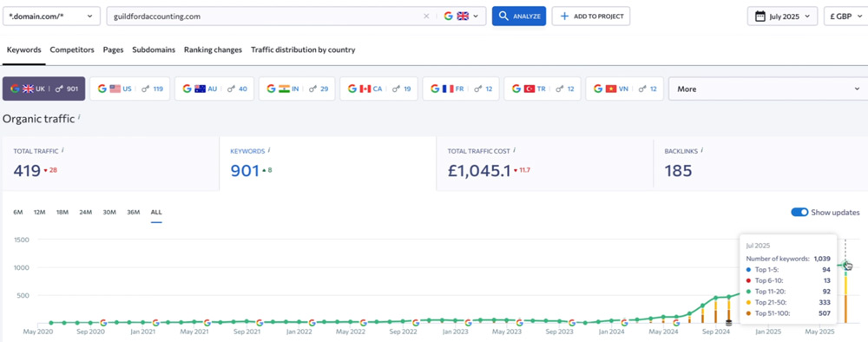Switch to the Ranking changes tab
868x342 pixels.
[214, 49]
